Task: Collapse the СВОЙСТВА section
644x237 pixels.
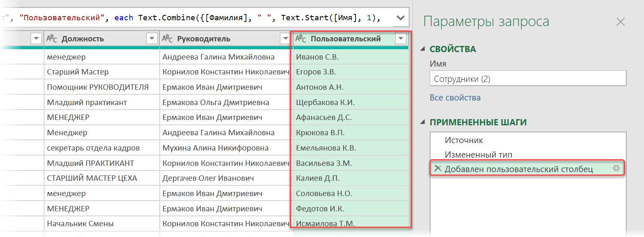Action: tap(422, 49)
